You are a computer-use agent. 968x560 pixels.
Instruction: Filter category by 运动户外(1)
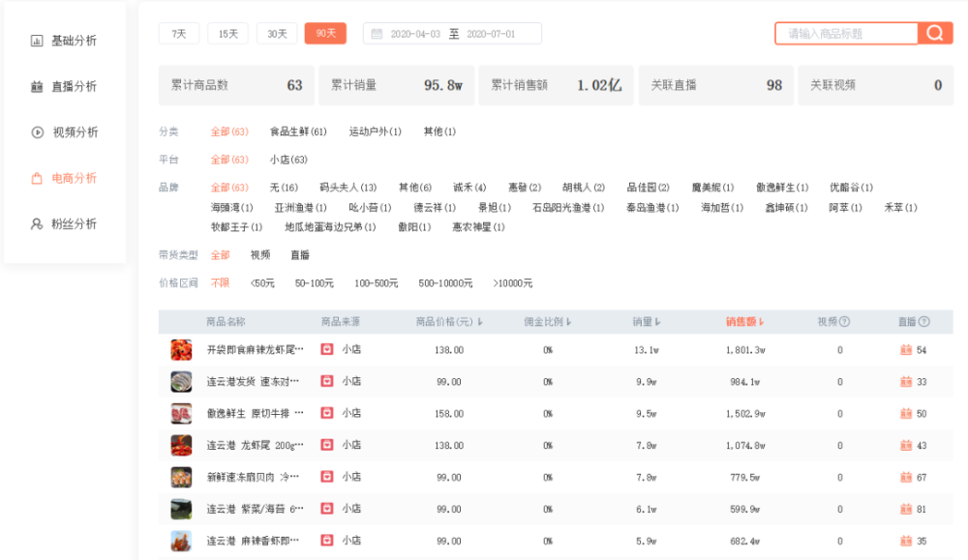(376, 132)
